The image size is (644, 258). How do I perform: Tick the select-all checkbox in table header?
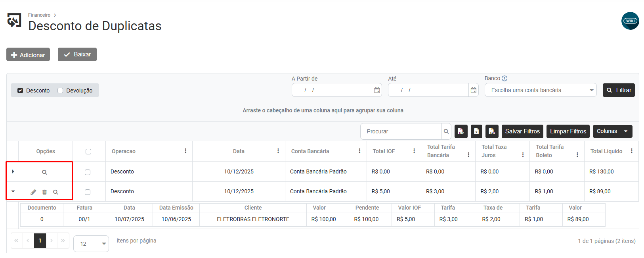(x=88, y=152)
